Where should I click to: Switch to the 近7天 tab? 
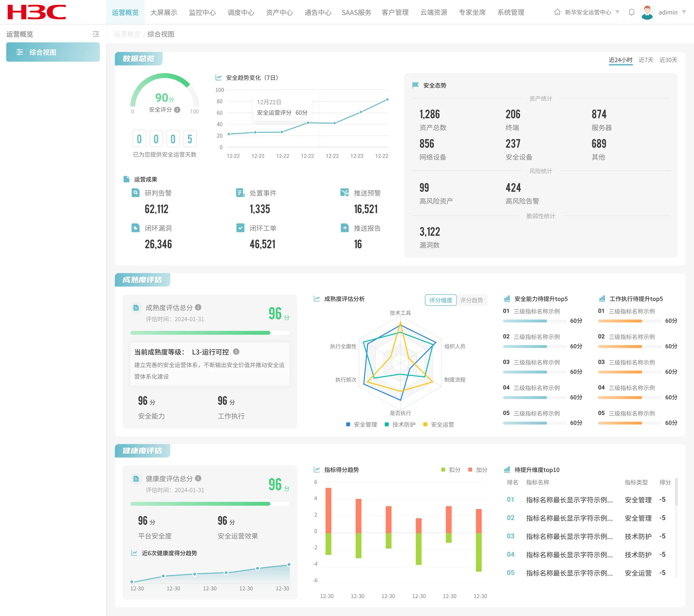pyautogui.click(x=646, y=60)
